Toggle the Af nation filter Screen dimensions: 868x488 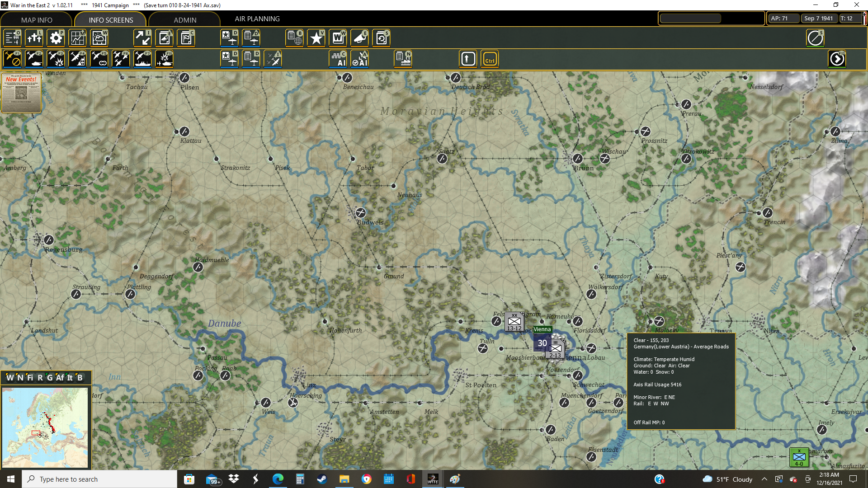pyautogui.click(x=60, y=378)
